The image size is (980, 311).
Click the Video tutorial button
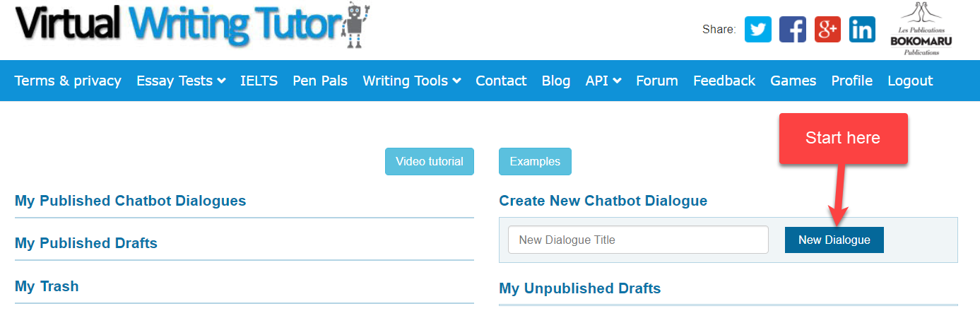point(429,161)
